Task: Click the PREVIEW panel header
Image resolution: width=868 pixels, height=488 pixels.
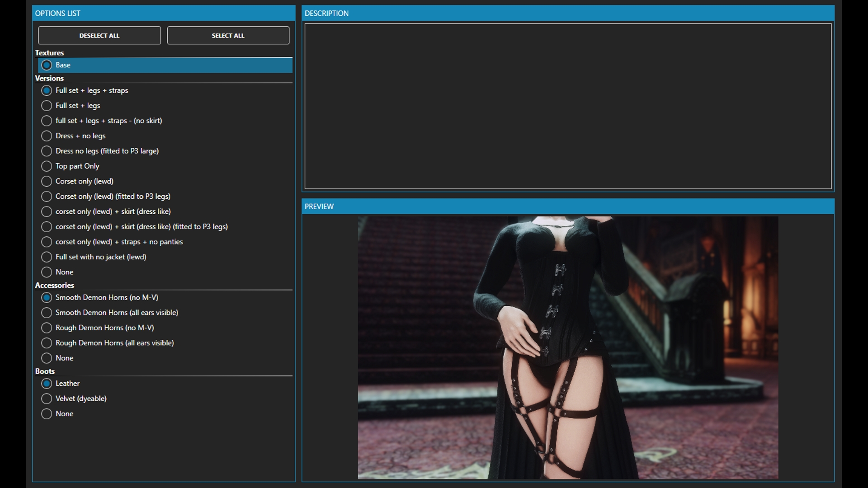Action: point(568,206)
